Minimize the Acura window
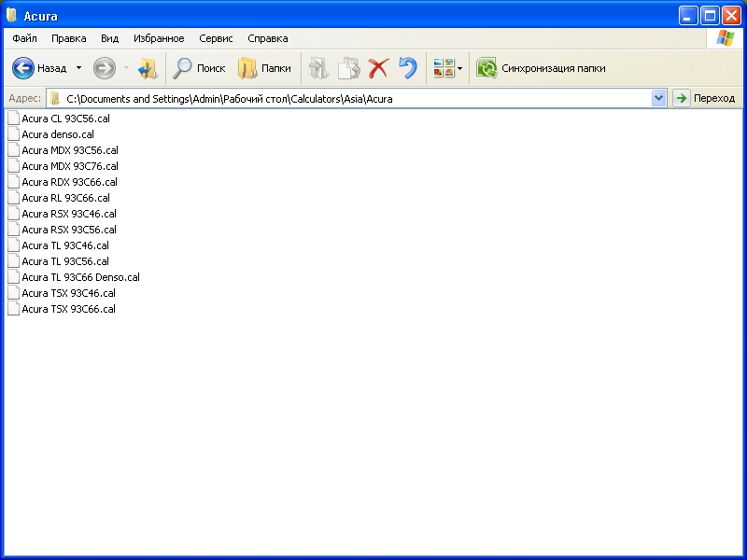The image size is (747, 560). (x=688, y=16)
